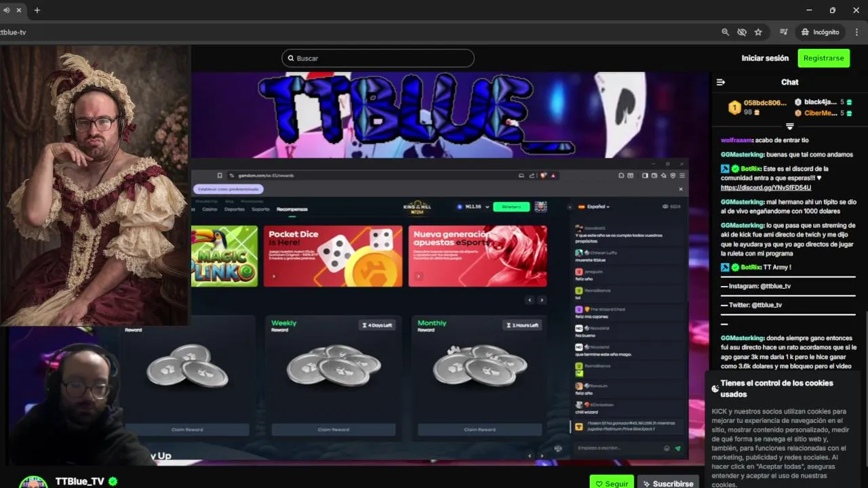Select Soporte tab in streamed site
The width and height of the screenshot is (868, 488).
[260, 209]
